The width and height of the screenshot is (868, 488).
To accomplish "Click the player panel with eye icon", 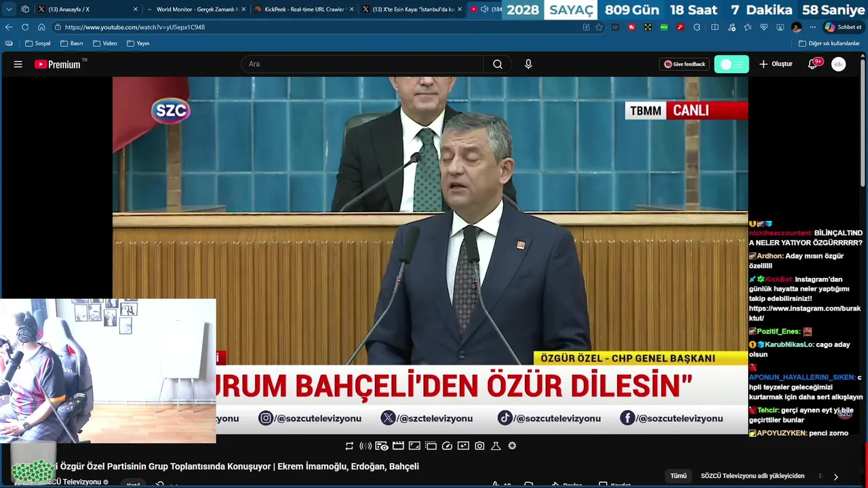I will [x=382, y=445].
